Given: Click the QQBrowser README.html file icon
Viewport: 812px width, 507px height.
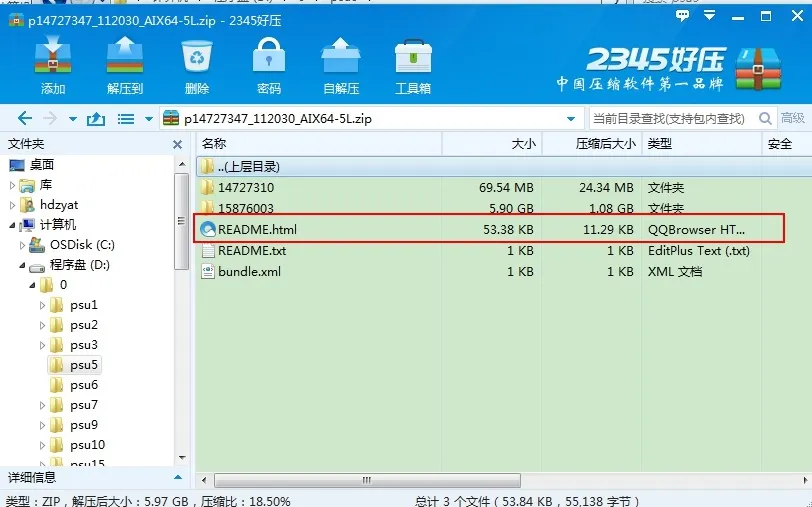Looking at the screenshot, I should pyautogui.click(x=208, y=229).
